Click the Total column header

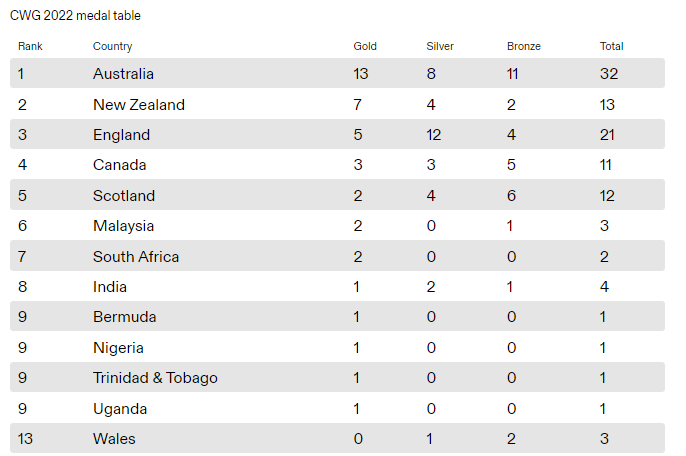click(x=612, y=46)
